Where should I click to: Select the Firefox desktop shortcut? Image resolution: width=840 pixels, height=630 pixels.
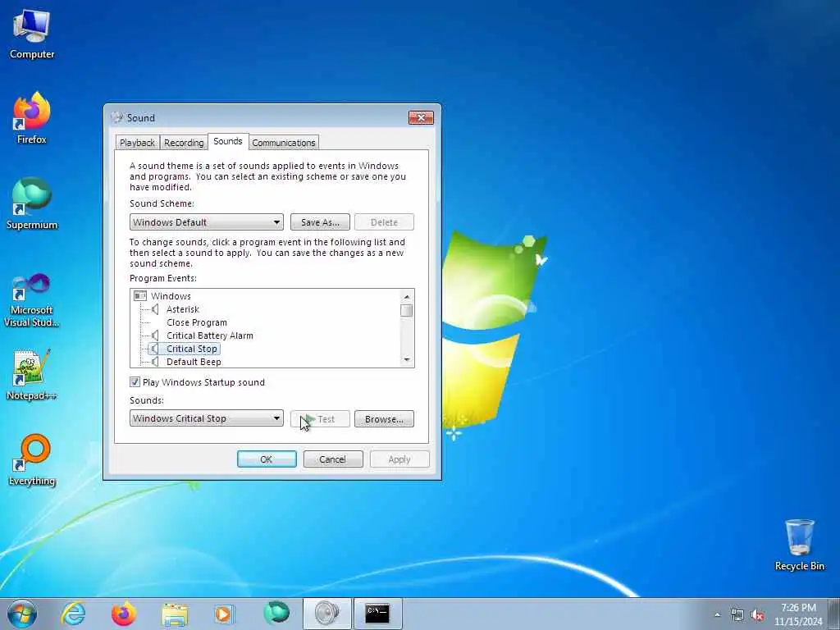[x=32, y=118]
